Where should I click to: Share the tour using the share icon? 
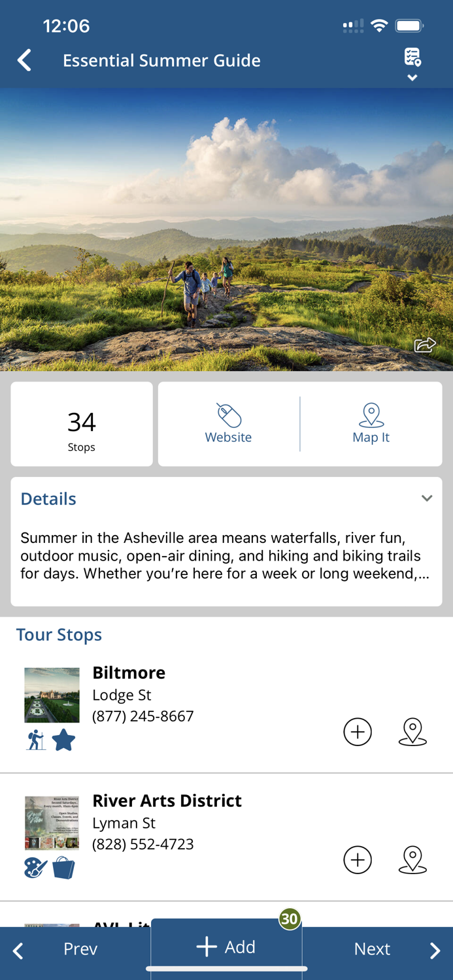(424, 344)
